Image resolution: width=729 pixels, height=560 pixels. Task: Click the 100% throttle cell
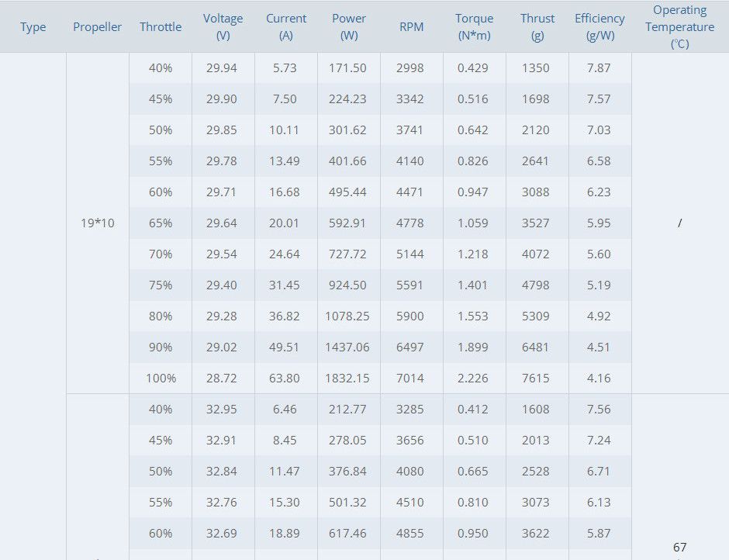coord(161,379)
